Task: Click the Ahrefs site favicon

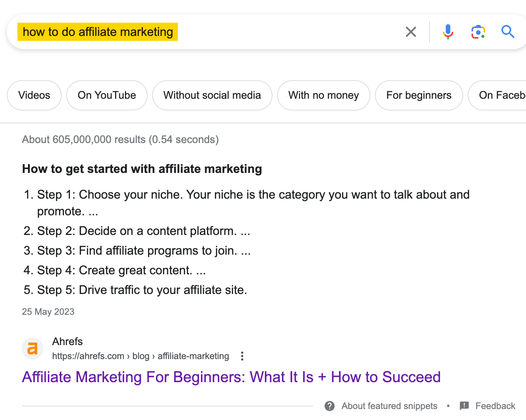Action: (x=33, y=348)
